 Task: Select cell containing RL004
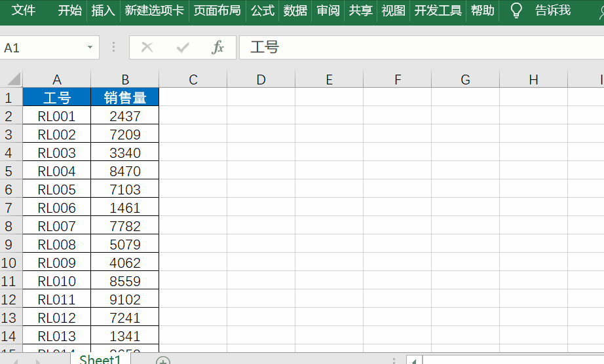click(56, 172)
